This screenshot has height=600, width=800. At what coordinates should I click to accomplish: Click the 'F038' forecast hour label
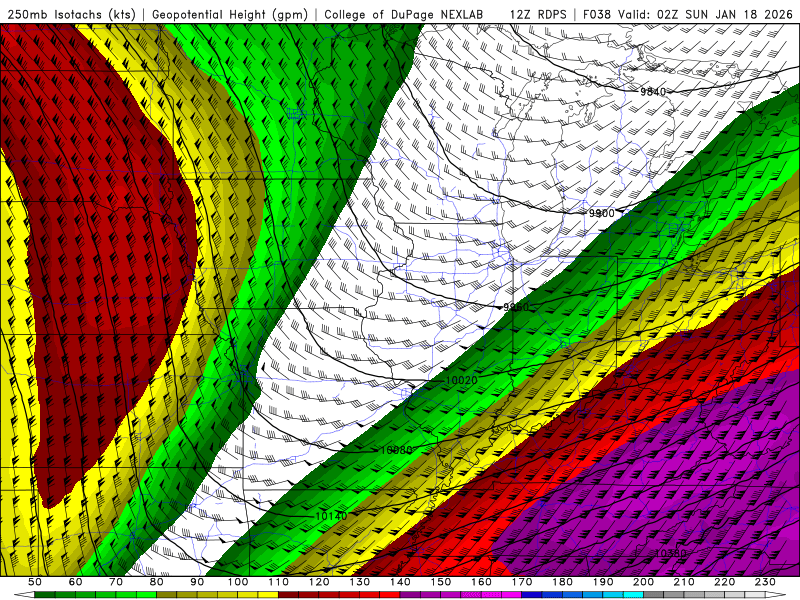point(596,15)
